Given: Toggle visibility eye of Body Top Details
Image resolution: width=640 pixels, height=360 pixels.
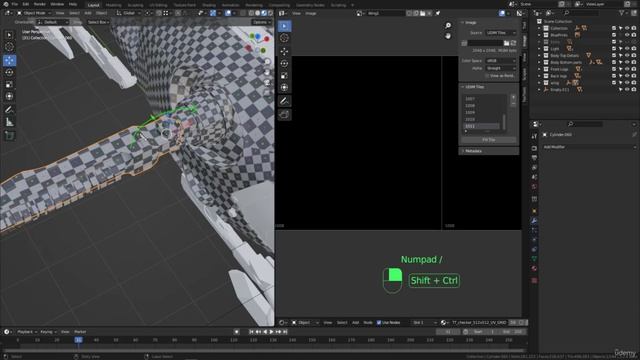Looking at the screenshot, I should [x=627, y=56].
